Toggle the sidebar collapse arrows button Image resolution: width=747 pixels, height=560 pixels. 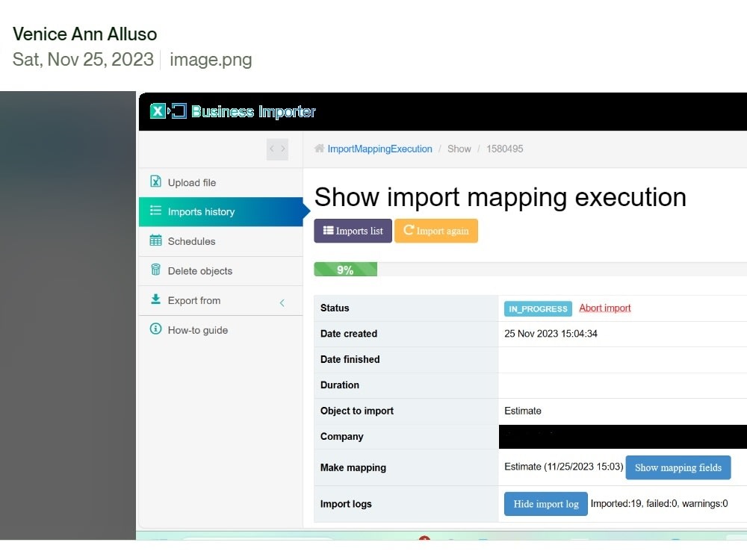coord(277,149)
